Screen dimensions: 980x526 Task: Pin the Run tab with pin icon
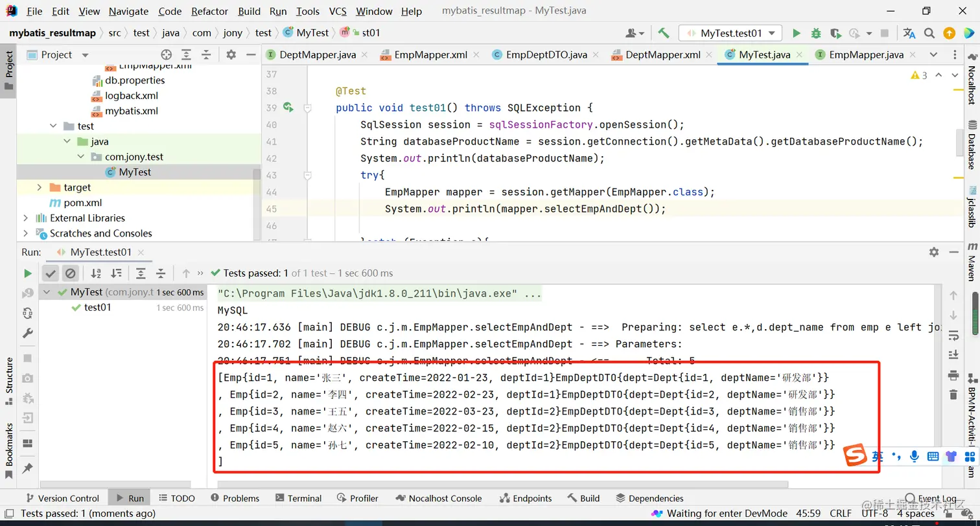tap(28, 468)
